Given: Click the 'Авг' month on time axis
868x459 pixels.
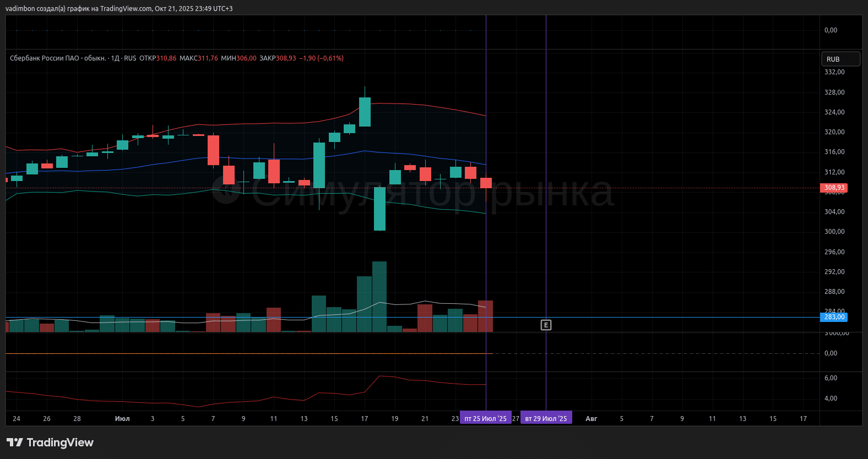Looking at the screenshot, I should point(591,419).
